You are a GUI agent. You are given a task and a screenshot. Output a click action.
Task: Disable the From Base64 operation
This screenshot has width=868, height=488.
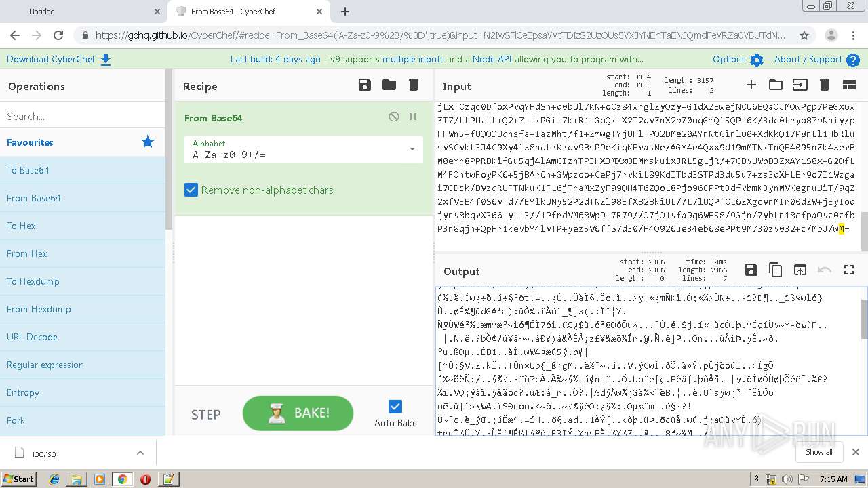394,117
